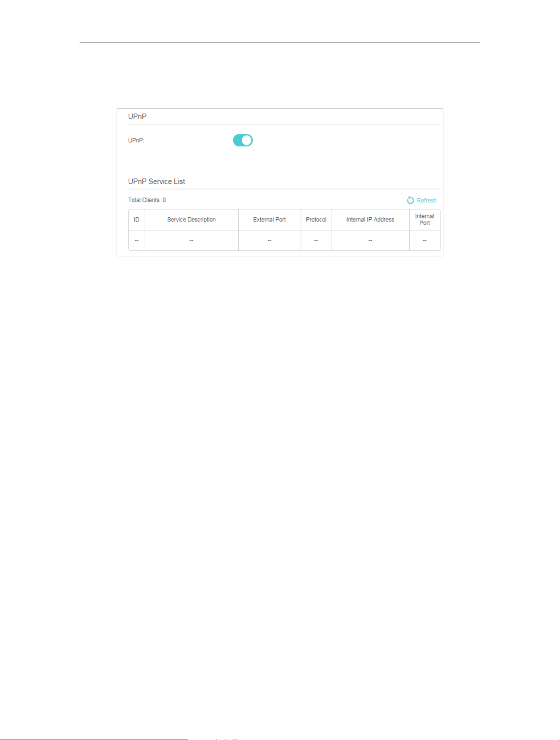Select the Service Description column header
Screen dimensions: 560x740
pyautogui.click(x=192, y=220)
